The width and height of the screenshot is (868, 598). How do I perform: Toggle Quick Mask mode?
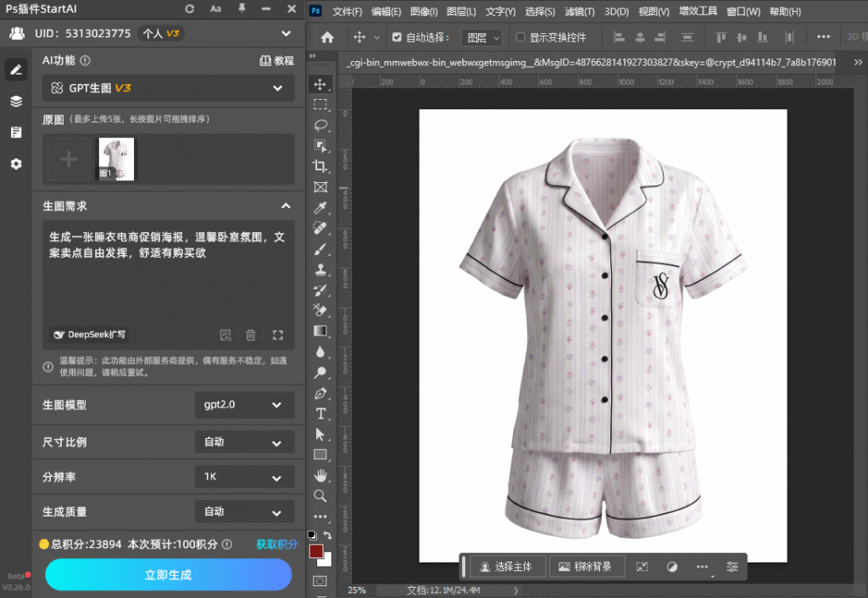point(320,581)
